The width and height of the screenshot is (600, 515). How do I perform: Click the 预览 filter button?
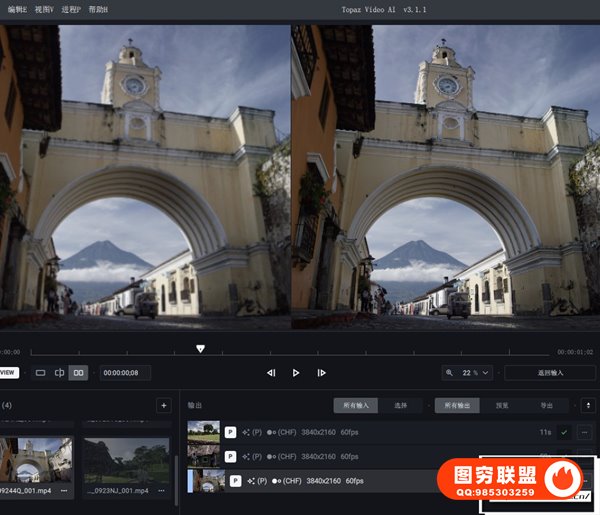coord(502,406)
